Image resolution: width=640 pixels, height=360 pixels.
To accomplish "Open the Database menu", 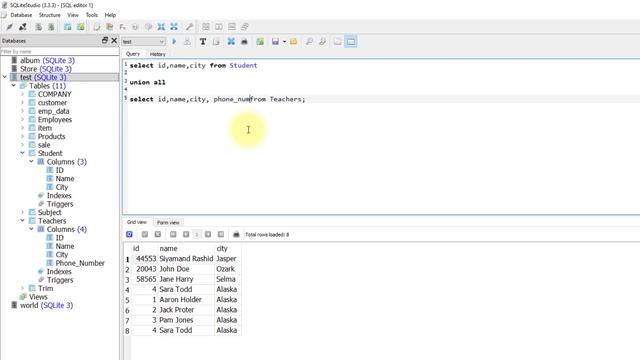I will pos(21,15).
